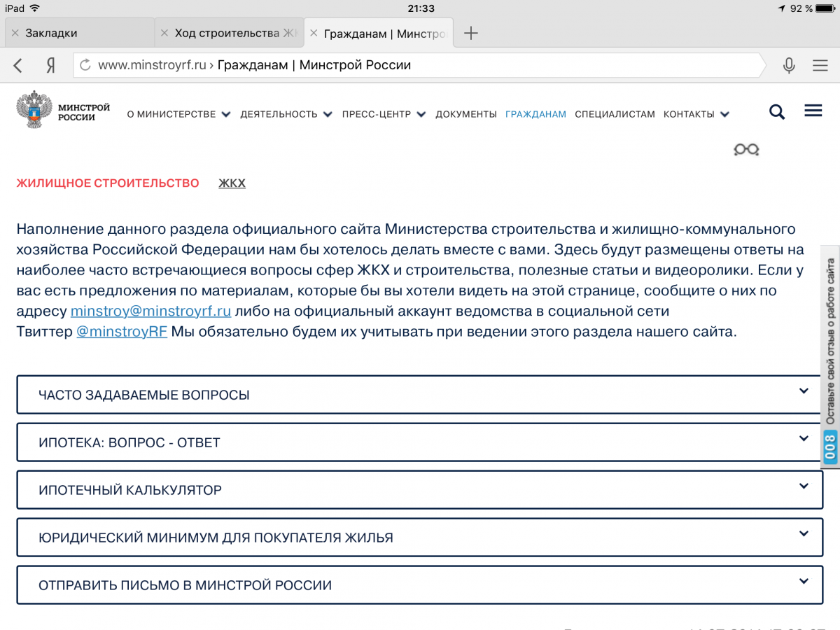Open site search magnifier icon
Screen dimensions: 840x630
[x=777, y=112]
